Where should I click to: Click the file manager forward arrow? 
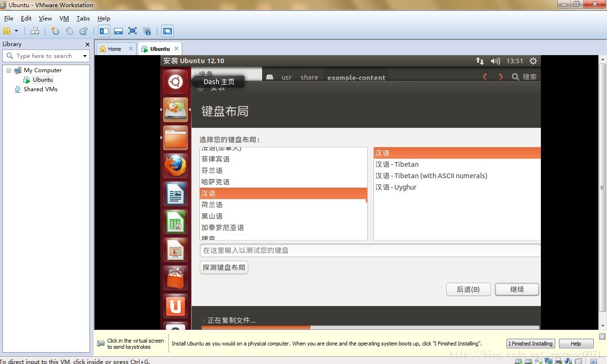500,77
